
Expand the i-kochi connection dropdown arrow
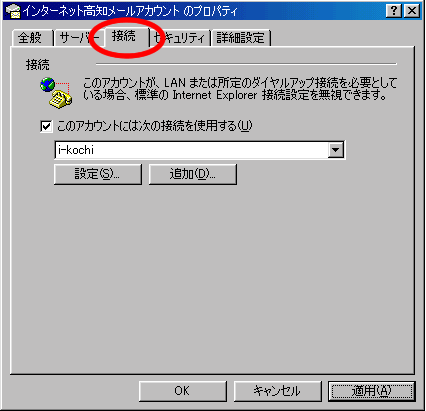point(335,150)
